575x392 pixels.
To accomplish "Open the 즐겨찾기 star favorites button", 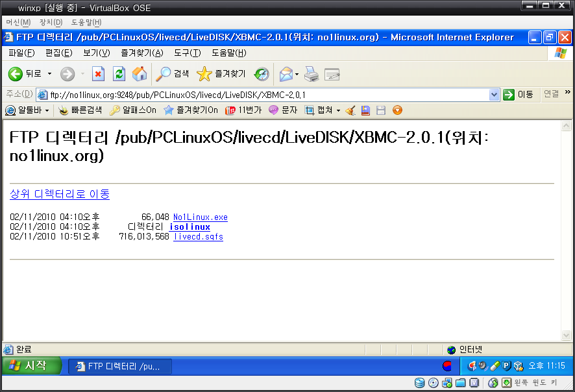I will pyautogui.click(x=221, y=74).
